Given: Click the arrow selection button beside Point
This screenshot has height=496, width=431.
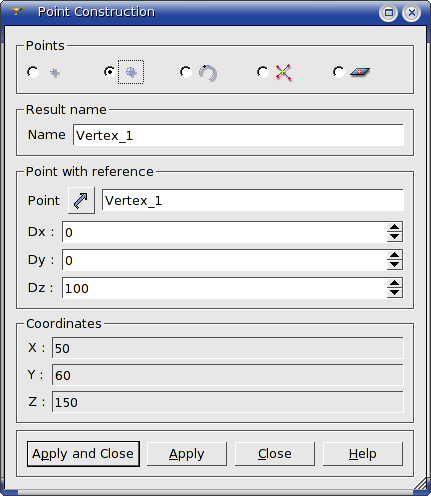Looking at the screenshot, I should pyautogui.click(x=81, y=200).
